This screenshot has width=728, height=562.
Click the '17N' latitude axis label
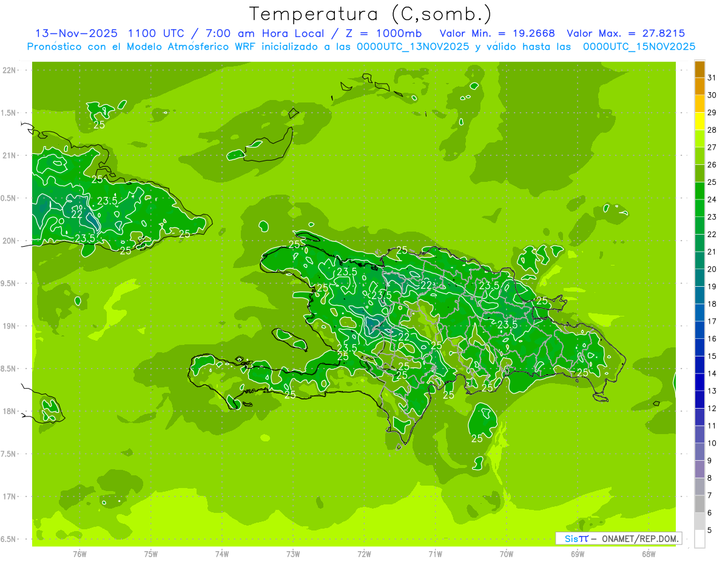[x=10, y=497]
